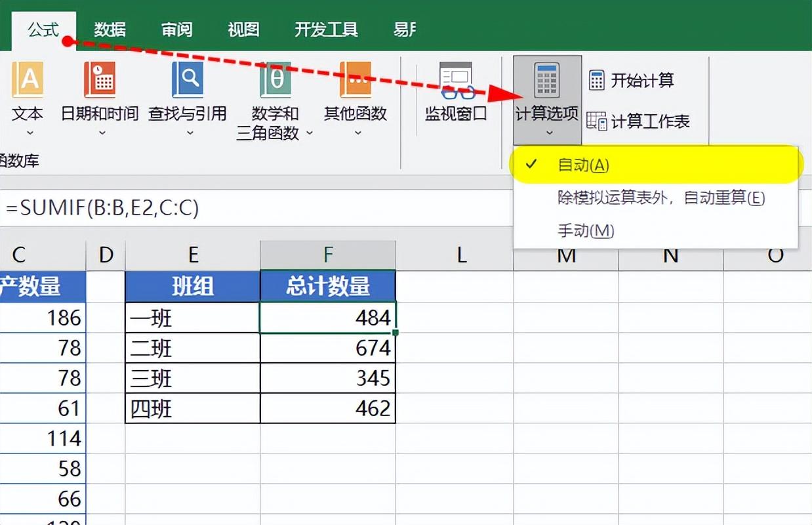Click the 班组 header cell
Image resolution: width=812 pixels, height=525 pixels.
coord(193,287)
